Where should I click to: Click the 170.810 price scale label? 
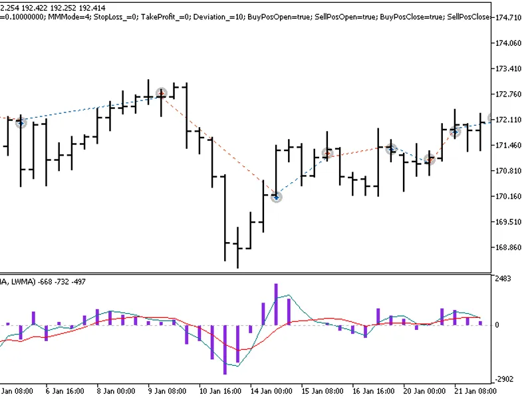[508, 171]
